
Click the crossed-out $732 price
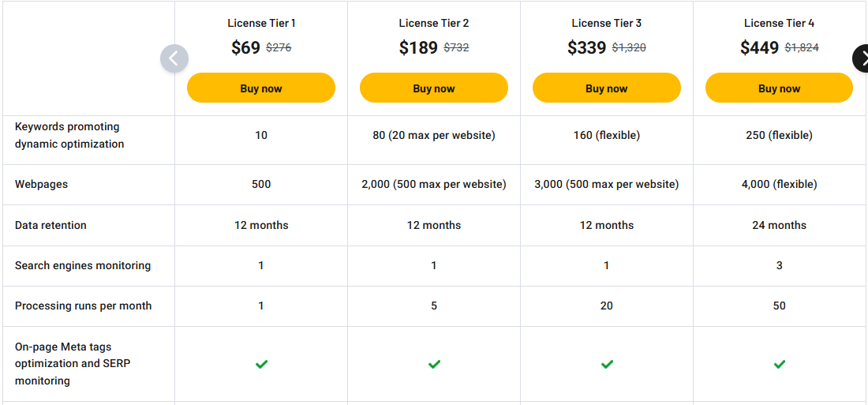pos(456,47)
